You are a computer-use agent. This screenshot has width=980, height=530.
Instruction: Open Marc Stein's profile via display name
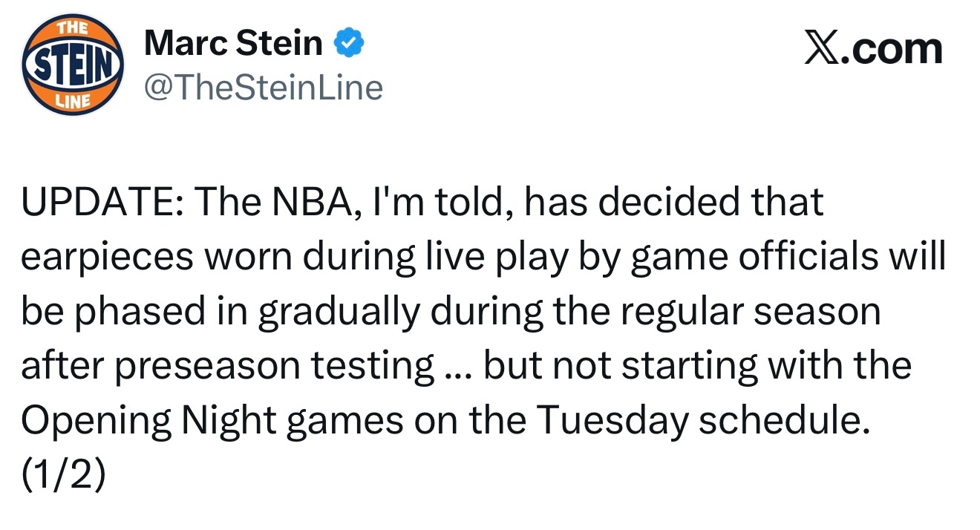tap(233, 45)
